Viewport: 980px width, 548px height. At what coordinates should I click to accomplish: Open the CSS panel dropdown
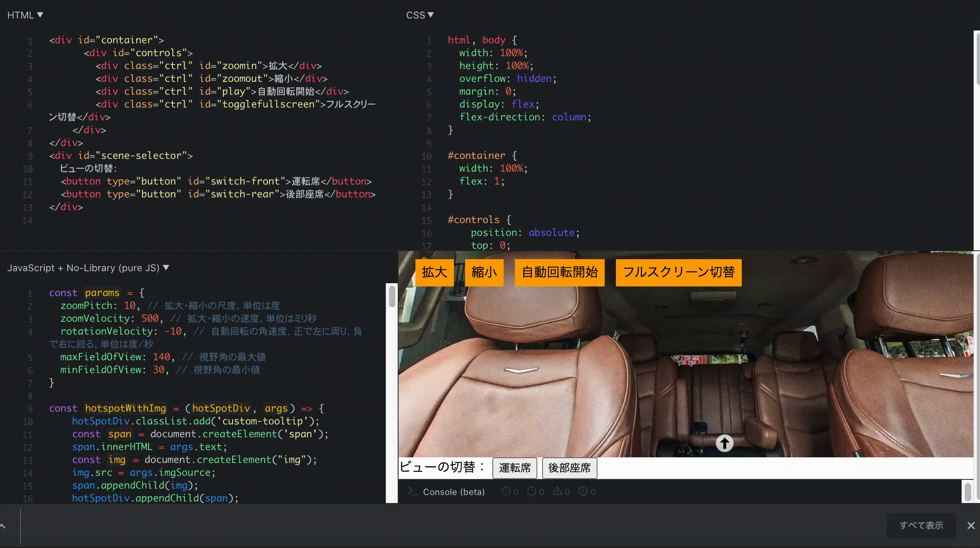(420, 15)
